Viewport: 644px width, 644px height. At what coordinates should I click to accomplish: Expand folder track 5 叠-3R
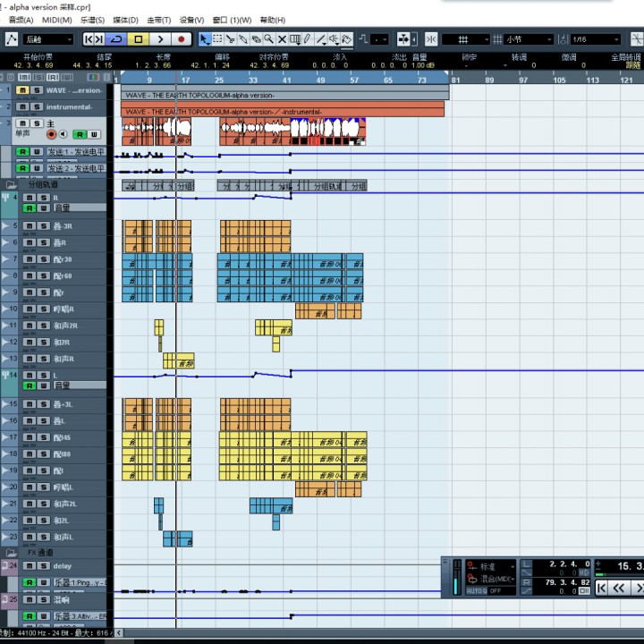tap(6, 226)
